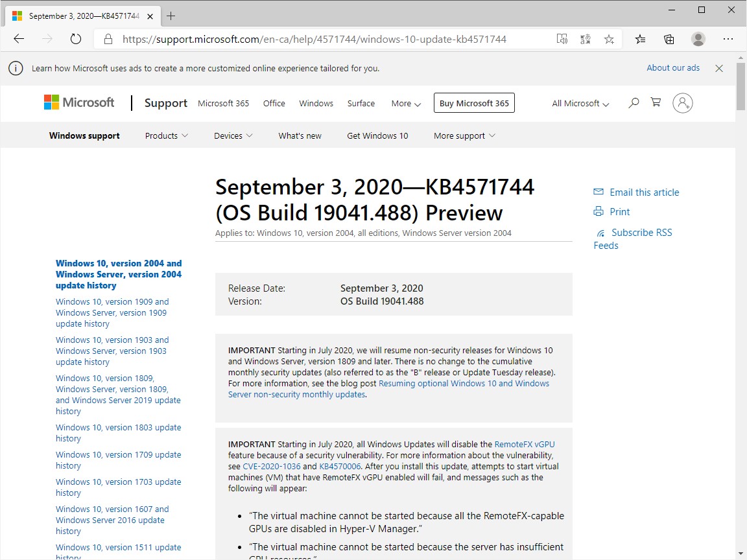This screenshot has width=747, height=560.
Task: Click the Translate page icon
Action: (586, 39)
